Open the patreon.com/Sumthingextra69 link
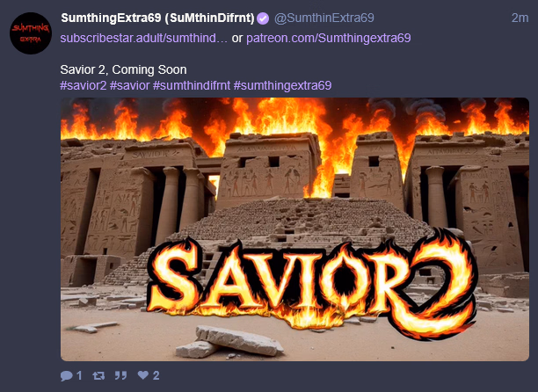Image resolution: width=538 pixels, height=392 pixels. click(329, 38)
